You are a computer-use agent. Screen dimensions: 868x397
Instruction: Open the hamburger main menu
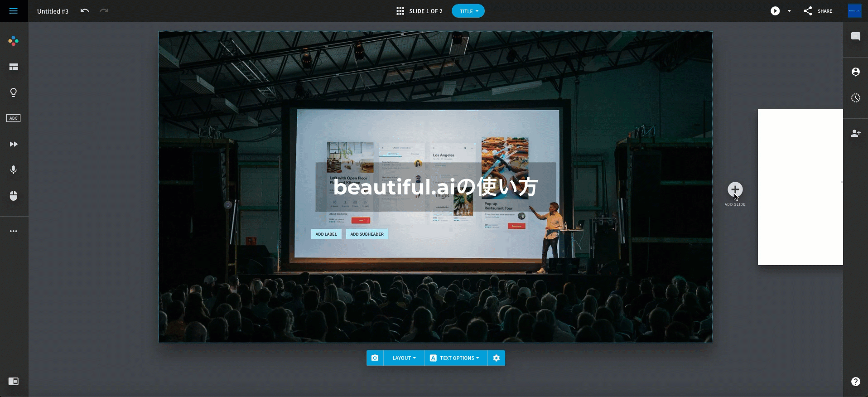click(x=14, y=11)
